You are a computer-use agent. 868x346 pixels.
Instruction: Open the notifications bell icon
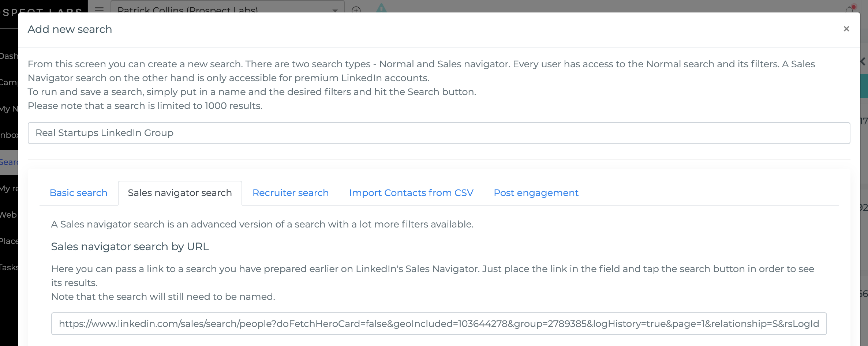coord(850,9)
